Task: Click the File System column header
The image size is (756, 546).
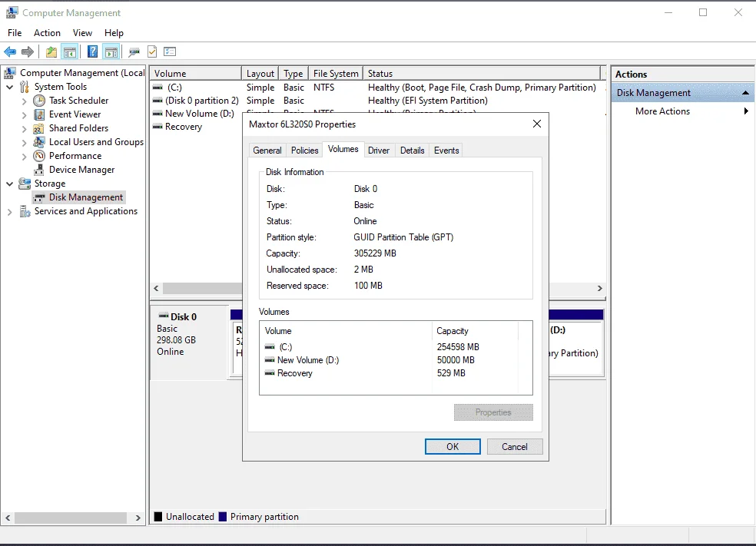Action: click(x=336, y=73)
